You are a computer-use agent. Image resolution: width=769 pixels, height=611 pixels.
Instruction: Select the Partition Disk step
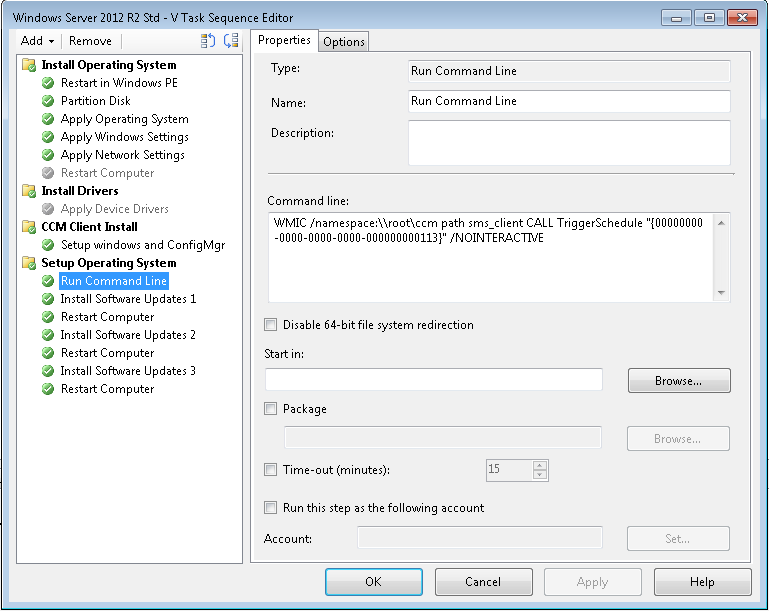coord(96,101)
